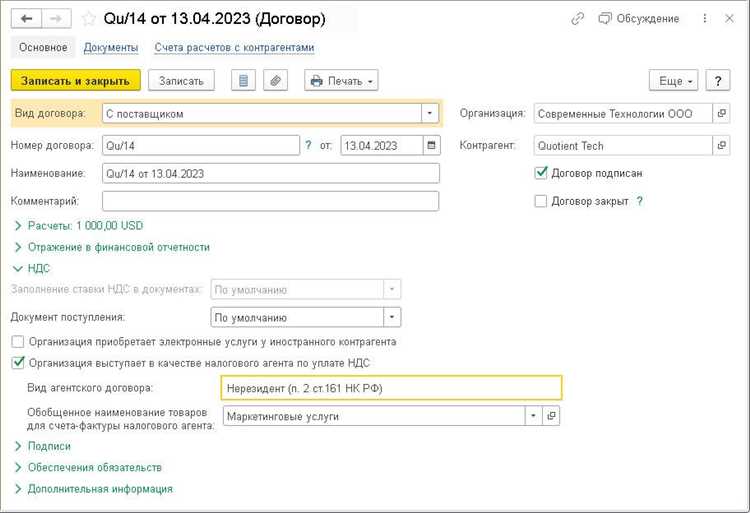Screen dimensions: 750x513
Task: Open Заполнение ставки НДС dropdown arrow
Action: click(x=392, y=289)
